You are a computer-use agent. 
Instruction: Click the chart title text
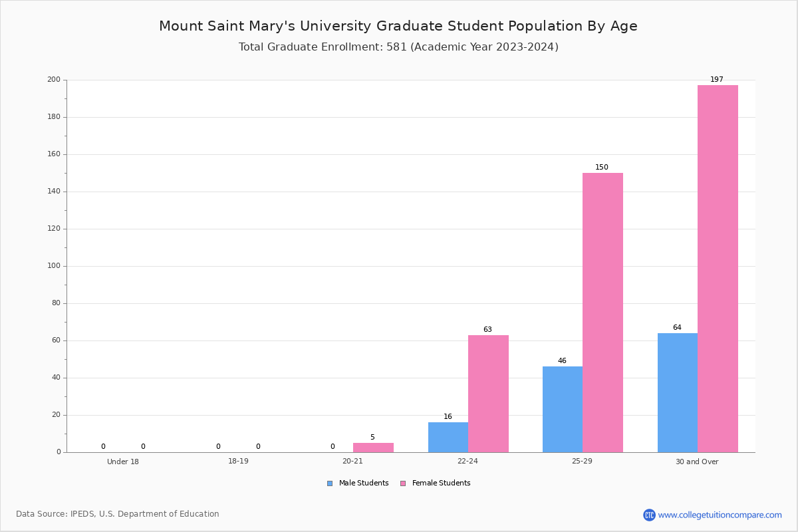398,26
